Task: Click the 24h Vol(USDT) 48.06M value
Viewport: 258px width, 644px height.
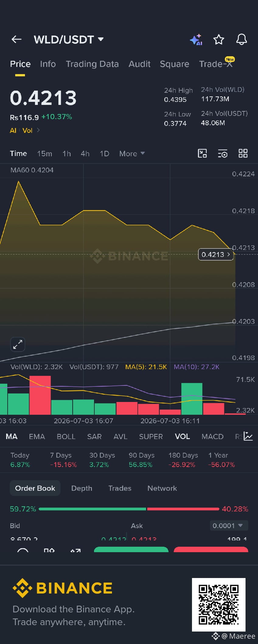Action: pos(213,123)
